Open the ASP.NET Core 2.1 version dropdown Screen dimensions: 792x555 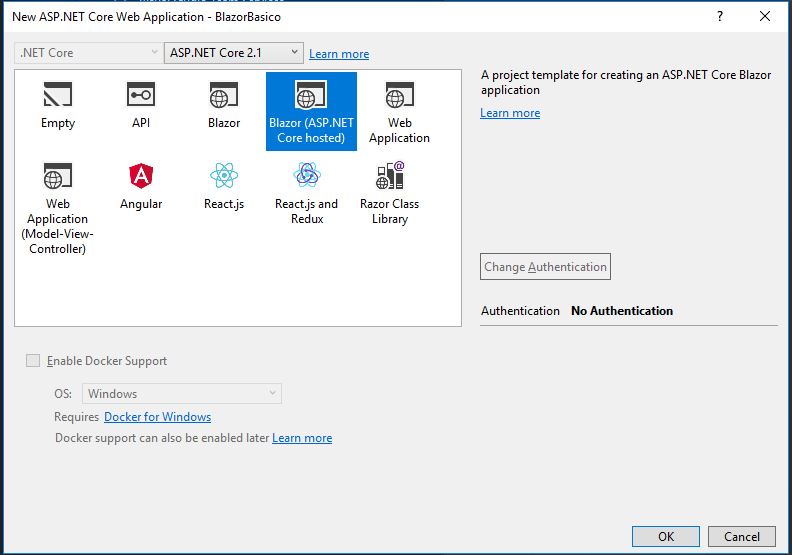pos(233,53)
